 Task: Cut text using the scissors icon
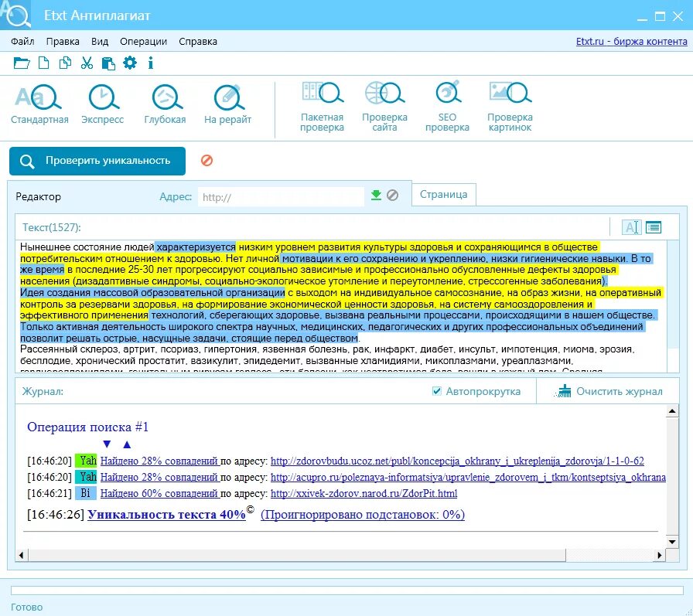(87, 63)
